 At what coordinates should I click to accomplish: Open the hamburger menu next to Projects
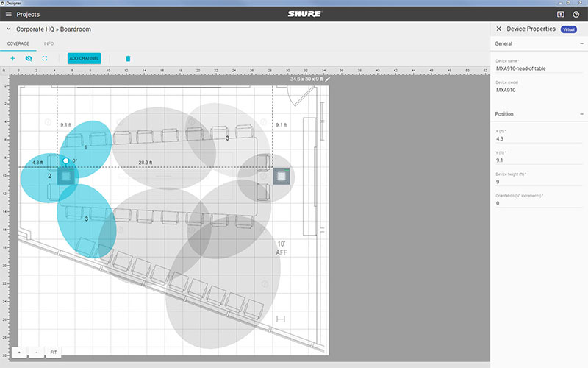pos(8,14)
